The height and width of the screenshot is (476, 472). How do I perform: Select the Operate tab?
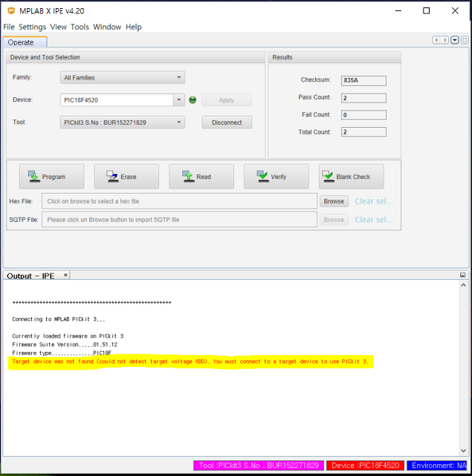point(25,42)
